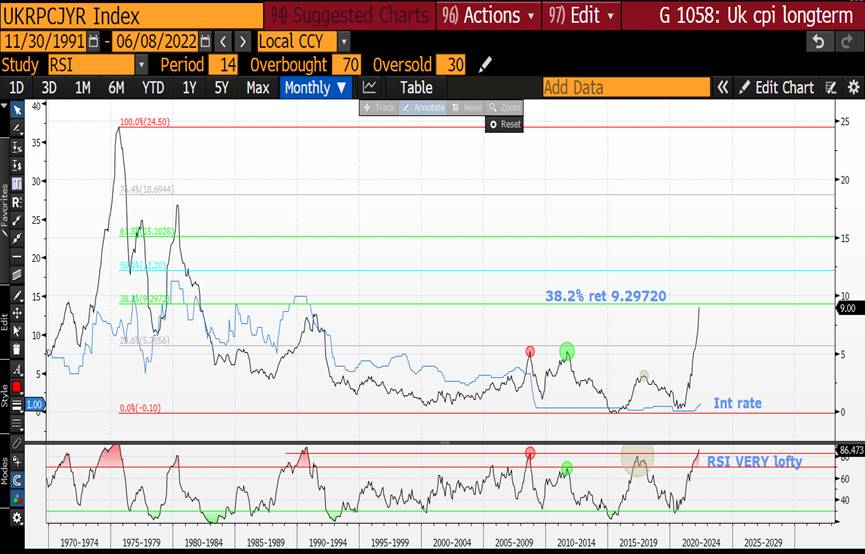
Task: Click the double left chevron collapse icon
Action: coord(722,87)
